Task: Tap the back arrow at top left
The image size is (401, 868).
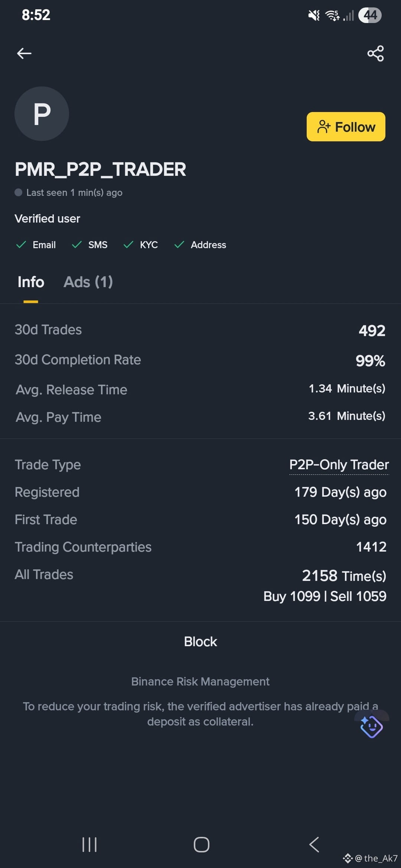Action: (x=24, y=53)
